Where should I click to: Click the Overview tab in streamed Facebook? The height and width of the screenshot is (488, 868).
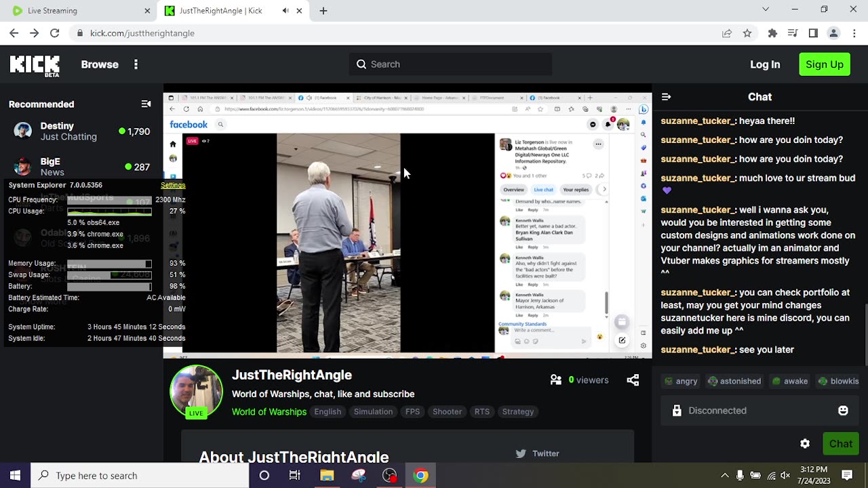[513, 190]
